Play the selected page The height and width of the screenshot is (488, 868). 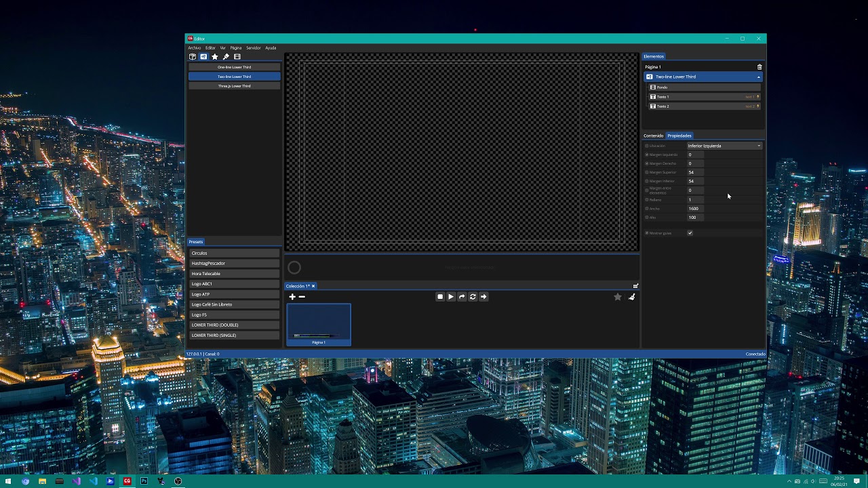coord(451,297)
